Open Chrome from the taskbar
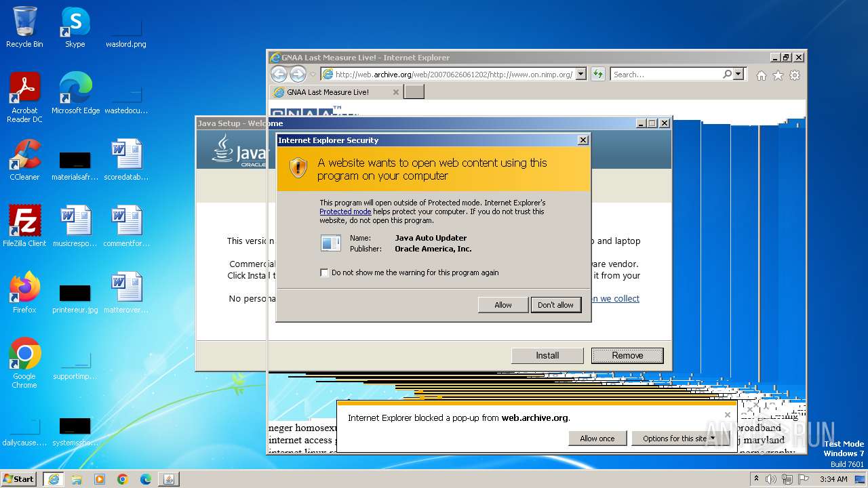 click(x=123, y=479)
